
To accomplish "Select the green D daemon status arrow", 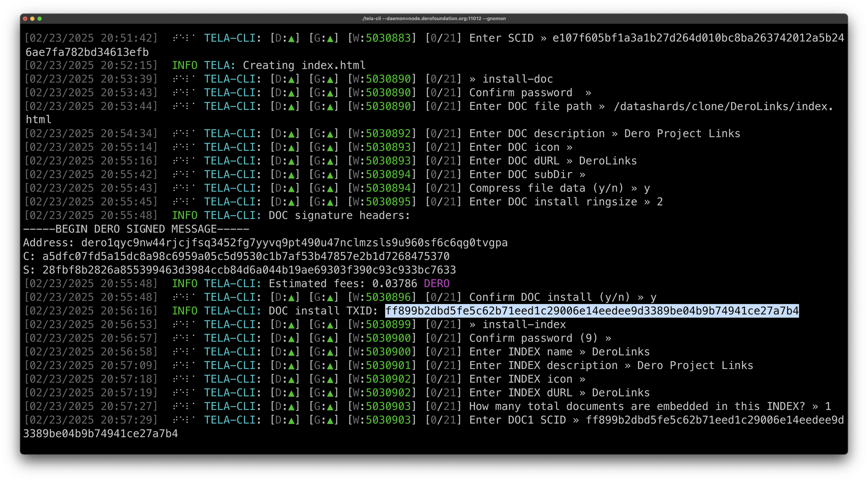I will (x=291, y=38).
